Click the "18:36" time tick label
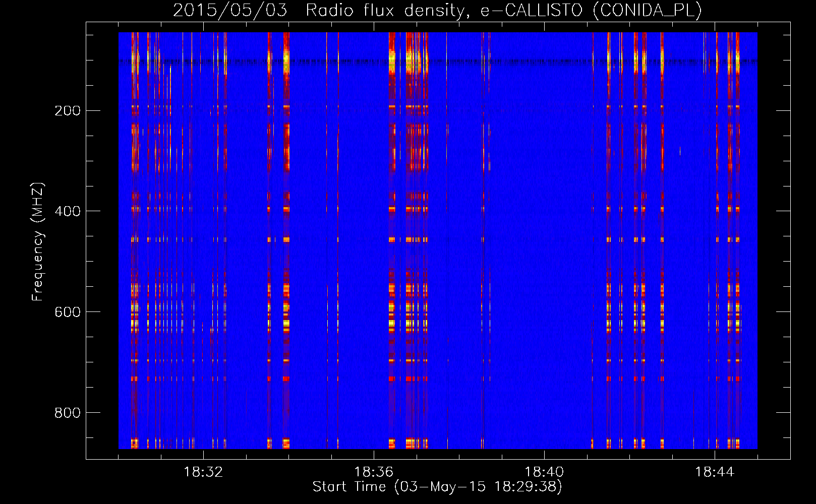The image size is (816, 504). [x=374, y=472]
